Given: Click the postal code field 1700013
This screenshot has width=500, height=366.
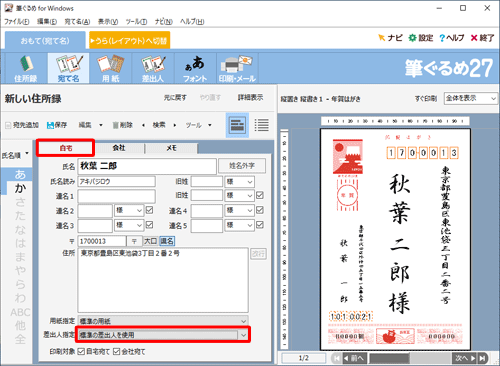Looking at the screenshot, I should pos(102,241).
